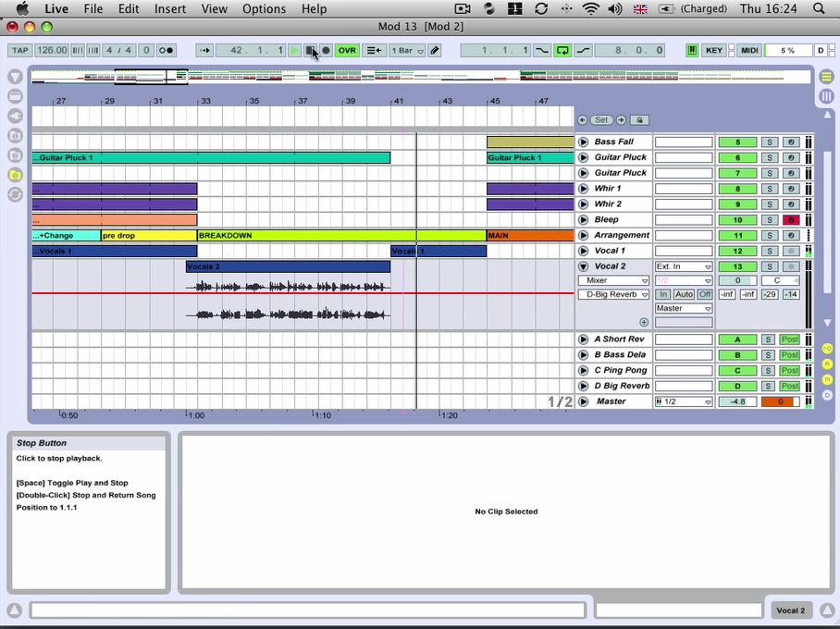The width and height of the screenshot is (840, 629).
Task: Show the browser with triangle button
Action: [x=15, y=77]
